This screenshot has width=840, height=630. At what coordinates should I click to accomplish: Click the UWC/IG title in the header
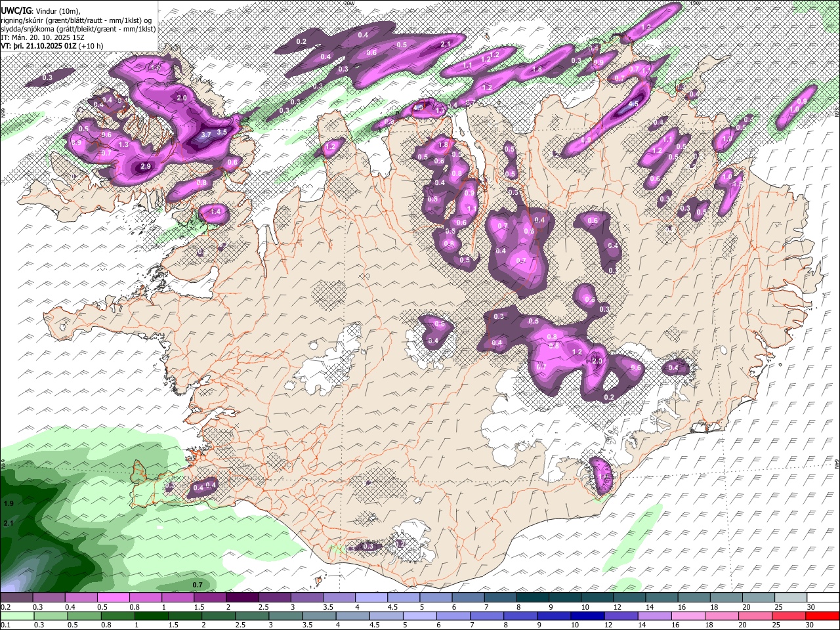(x=15, y=11)
